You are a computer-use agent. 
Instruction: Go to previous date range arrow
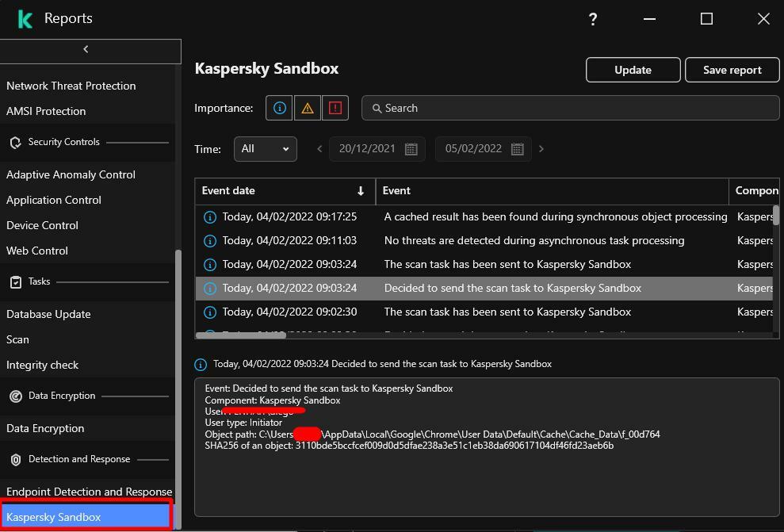[319, 149]
